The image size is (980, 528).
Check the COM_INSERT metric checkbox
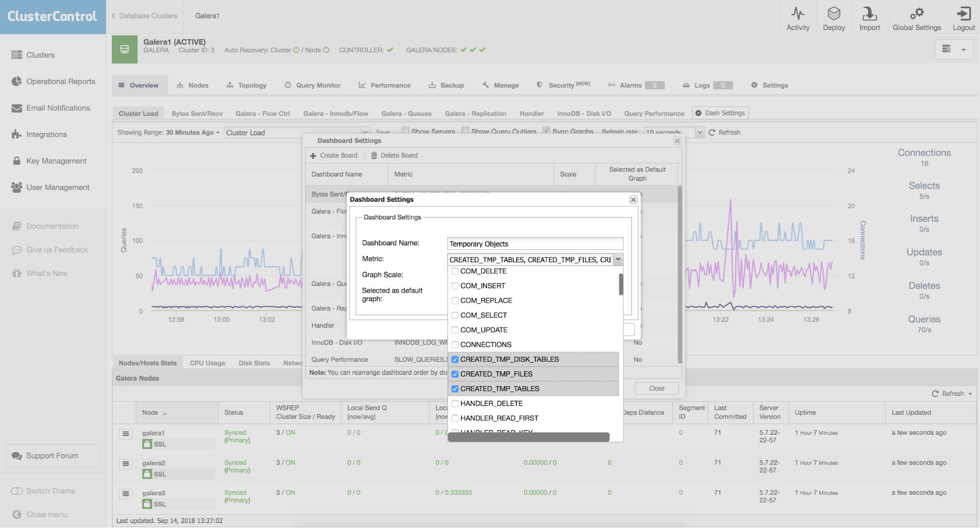pyautogui.click(x=455, y=286)
